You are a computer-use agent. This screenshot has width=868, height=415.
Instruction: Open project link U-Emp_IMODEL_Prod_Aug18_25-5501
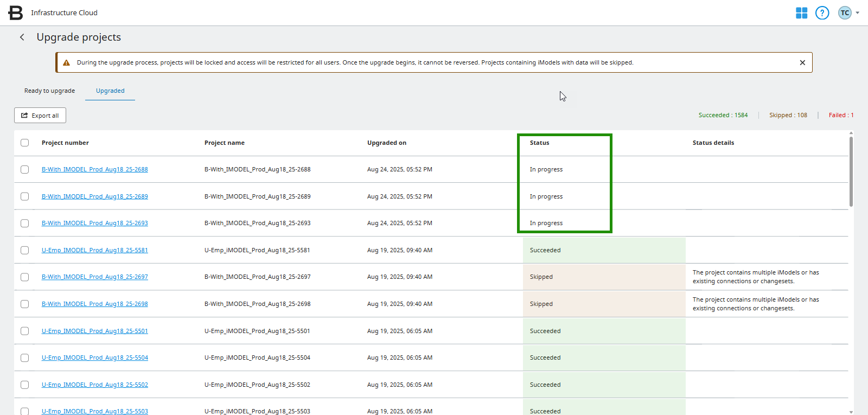pyautogui.click(x=94, y=331)
